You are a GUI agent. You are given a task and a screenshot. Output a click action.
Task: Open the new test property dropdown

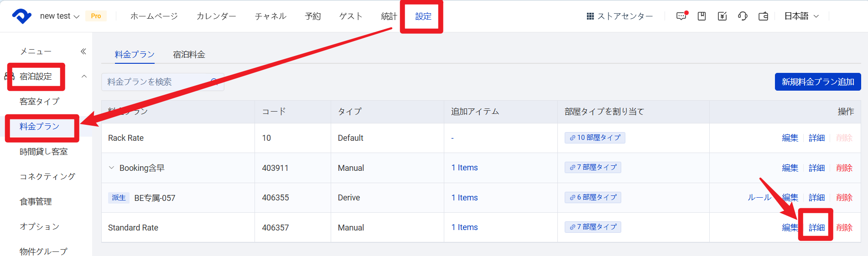(60, 16)
